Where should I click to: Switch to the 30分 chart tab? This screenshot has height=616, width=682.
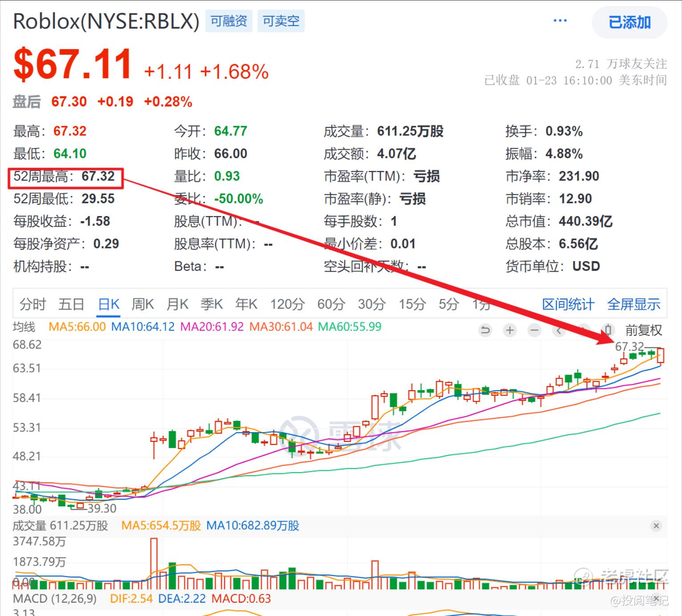[x=372, y=304]
